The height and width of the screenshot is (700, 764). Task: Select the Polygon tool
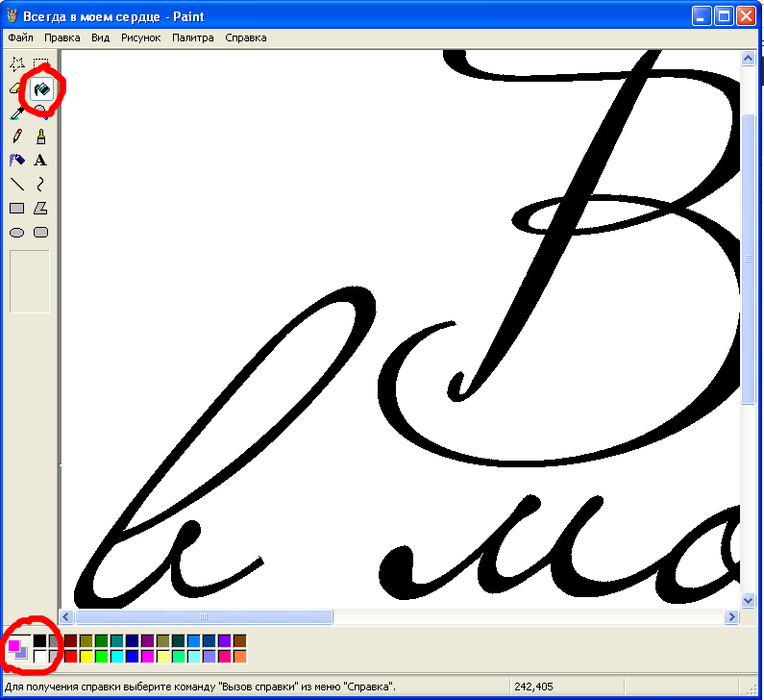point(41,208)
